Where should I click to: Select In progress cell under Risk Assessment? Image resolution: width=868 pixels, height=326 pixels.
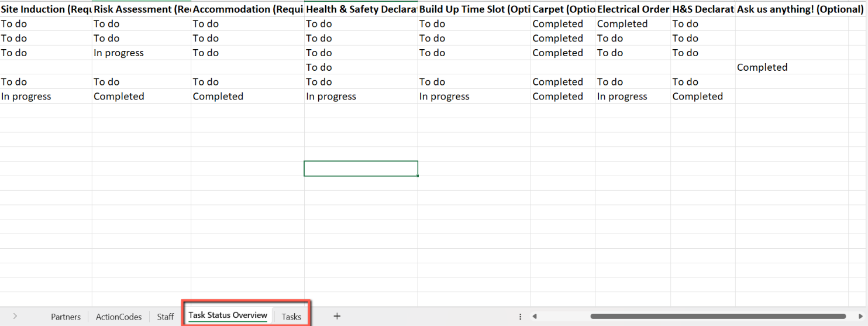pyautogui.click(x=142, y=53)
